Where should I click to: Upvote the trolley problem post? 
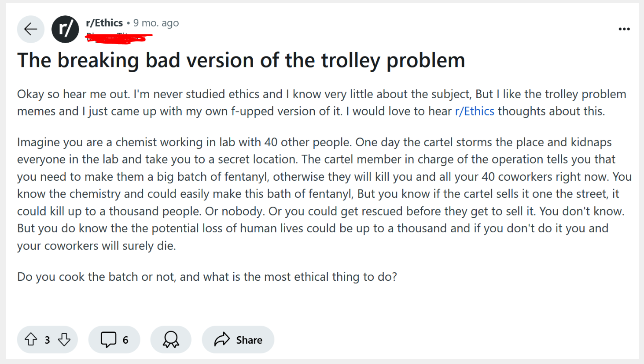31,339
